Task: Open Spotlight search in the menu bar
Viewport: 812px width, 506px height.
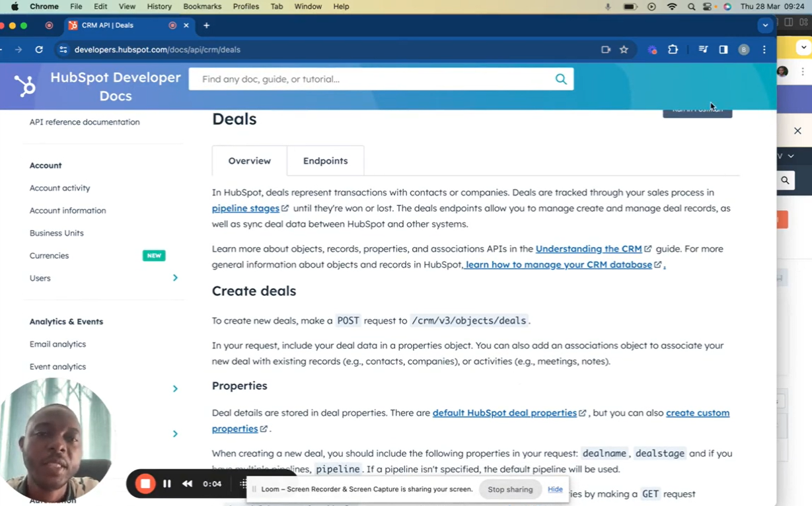Action: click(691, 7)
